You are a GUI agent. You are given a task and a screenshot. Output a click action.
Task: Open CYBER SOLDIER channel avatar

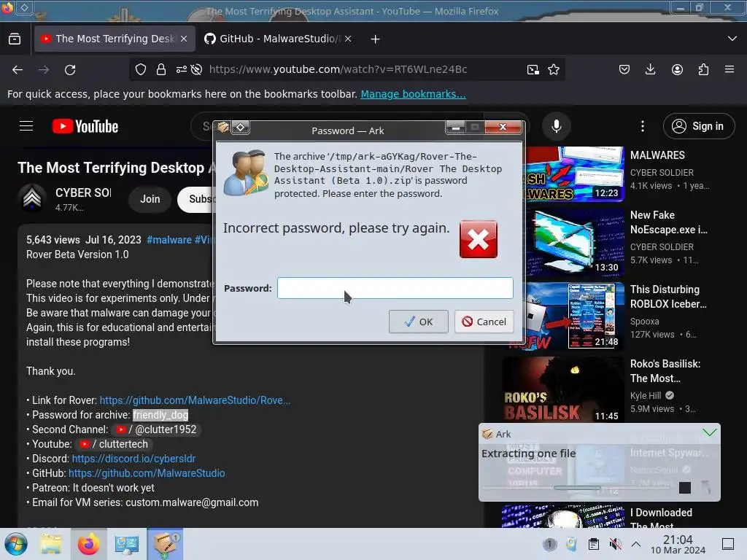[x=32, y=198]
